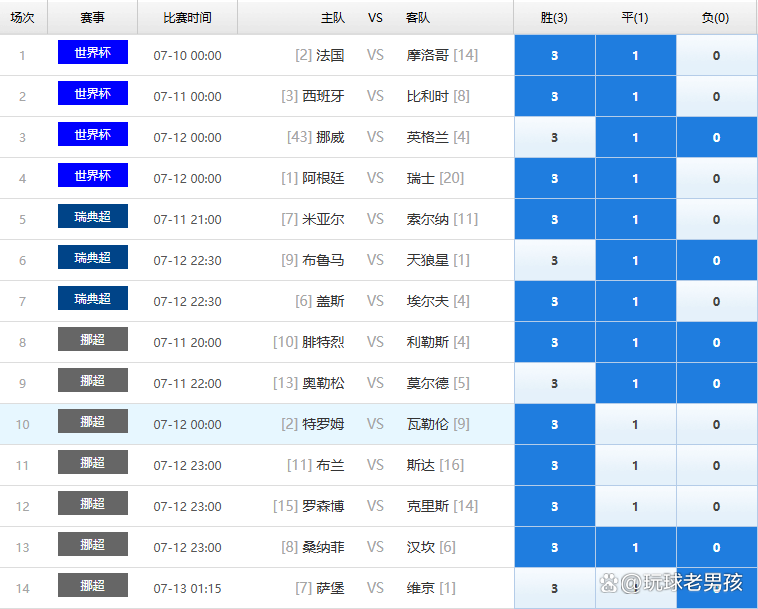Click away team 英格兰

[x=428, y=137]
